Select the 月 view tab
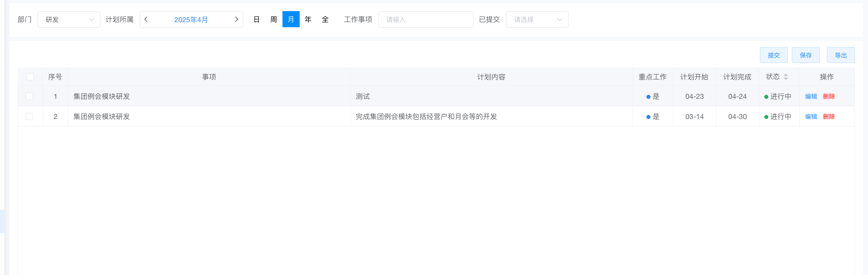This screenshot has width=868, height=275. point(291,19)
